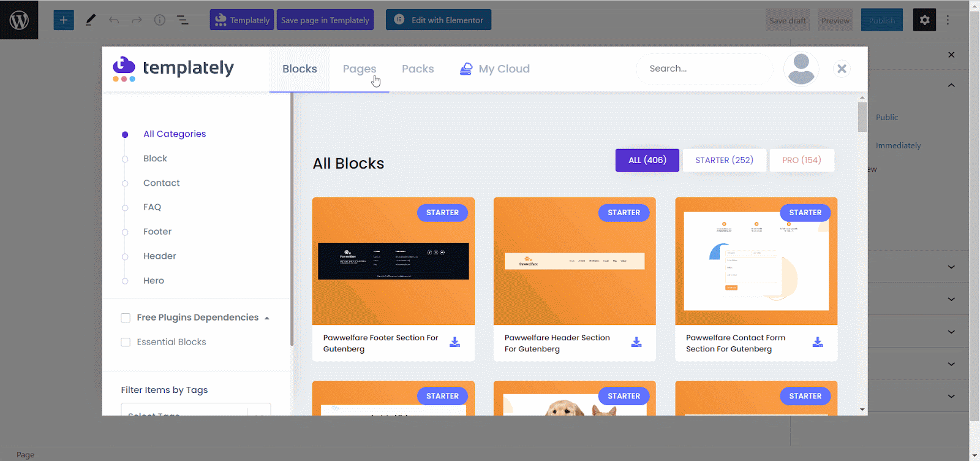
Task: Switch to the Blocks tab
Action: [x=300, y=69]
